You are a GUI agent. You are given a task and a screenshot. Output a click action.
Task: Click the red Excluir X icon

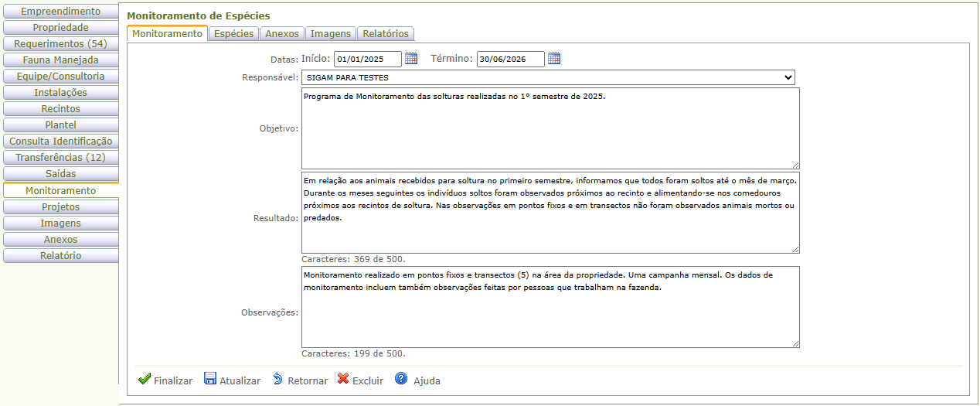(343, 379)
